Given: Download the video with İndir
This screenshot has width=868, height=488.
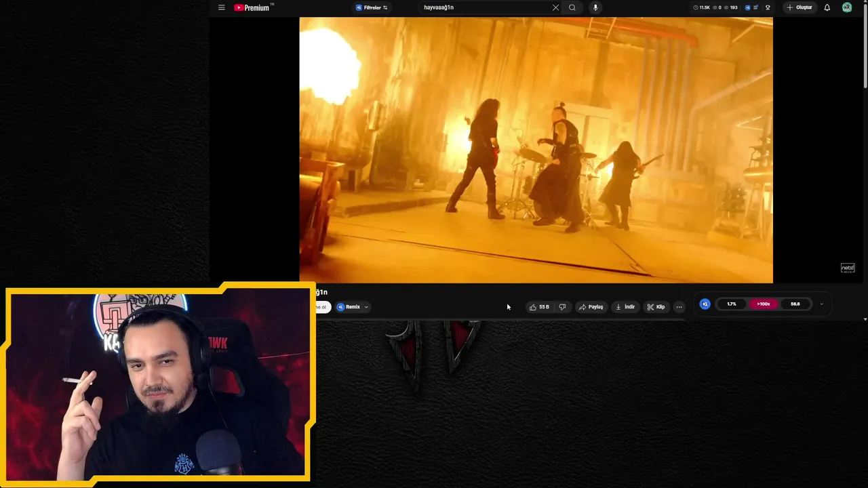Looking at the screenshot, I should click(x=625, y=307).
